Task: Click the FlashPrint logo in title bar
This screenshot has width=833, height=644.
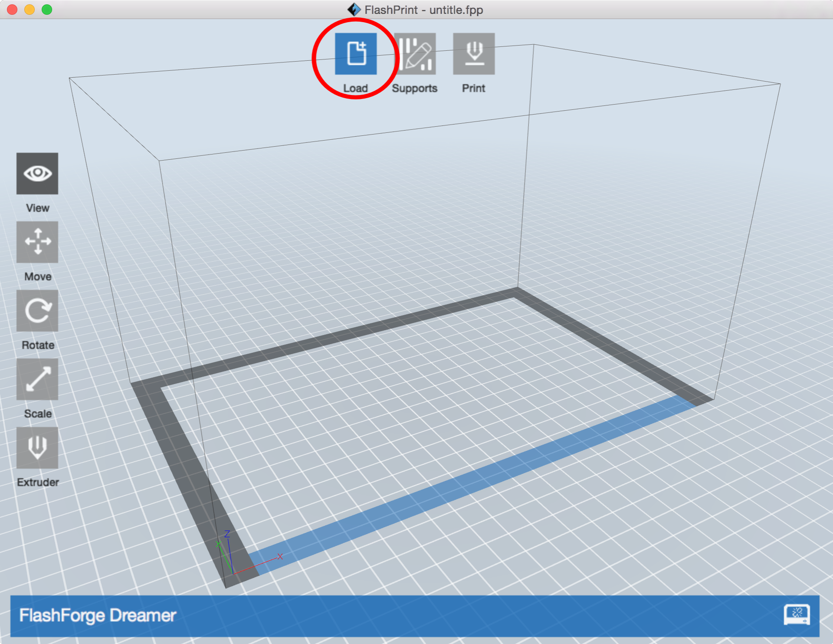Action: [x=354, y=10]
